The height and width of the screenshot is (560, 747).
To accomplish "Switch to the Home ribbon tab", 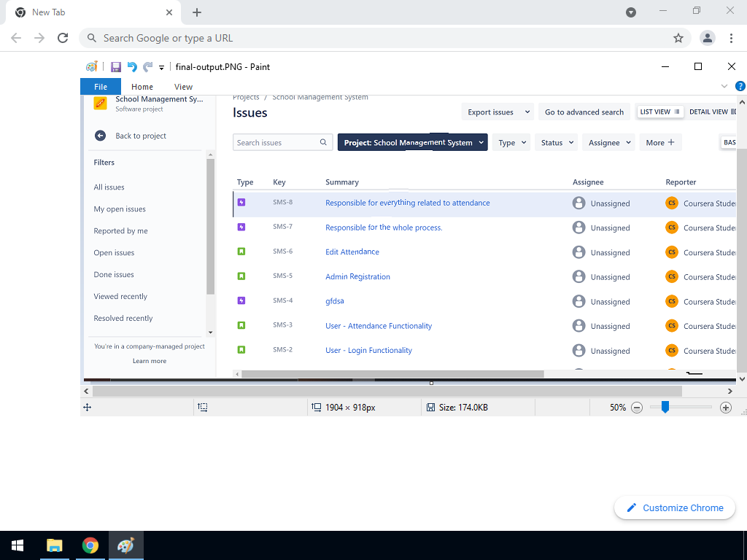I will [x=142, y=87].
